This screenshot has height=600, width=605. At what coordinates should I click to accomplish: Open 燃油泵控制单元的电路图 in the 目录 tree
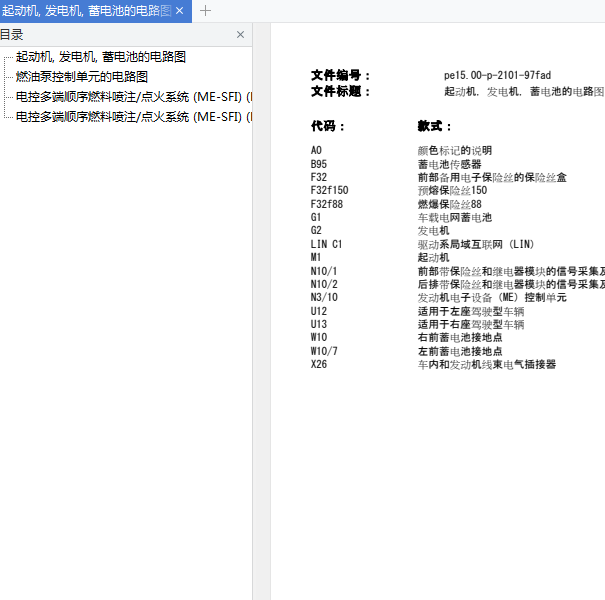(x=82, y=77)
